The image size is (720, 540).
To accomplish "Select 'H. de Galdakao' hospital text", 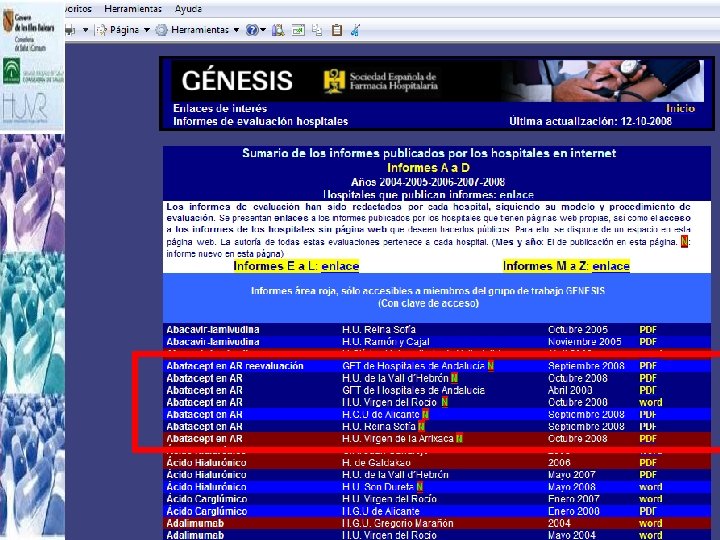I will [x=376, y=463].
